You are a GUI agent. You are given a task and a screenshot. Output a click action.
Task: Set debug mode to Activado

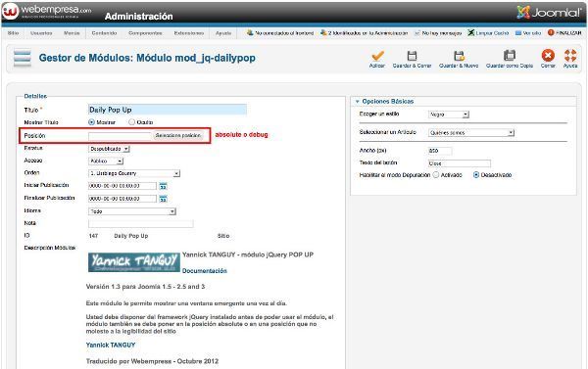[x=436, y=175]
